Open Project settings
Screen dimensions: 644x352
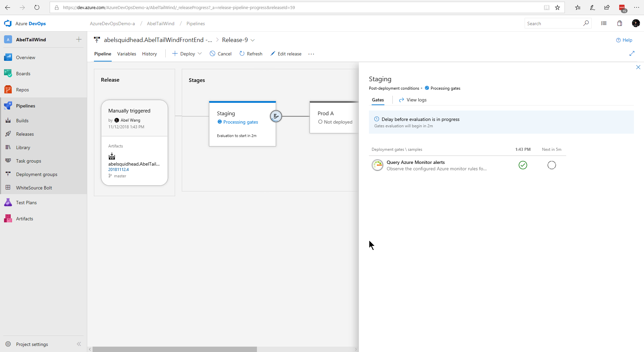[32, 344]
